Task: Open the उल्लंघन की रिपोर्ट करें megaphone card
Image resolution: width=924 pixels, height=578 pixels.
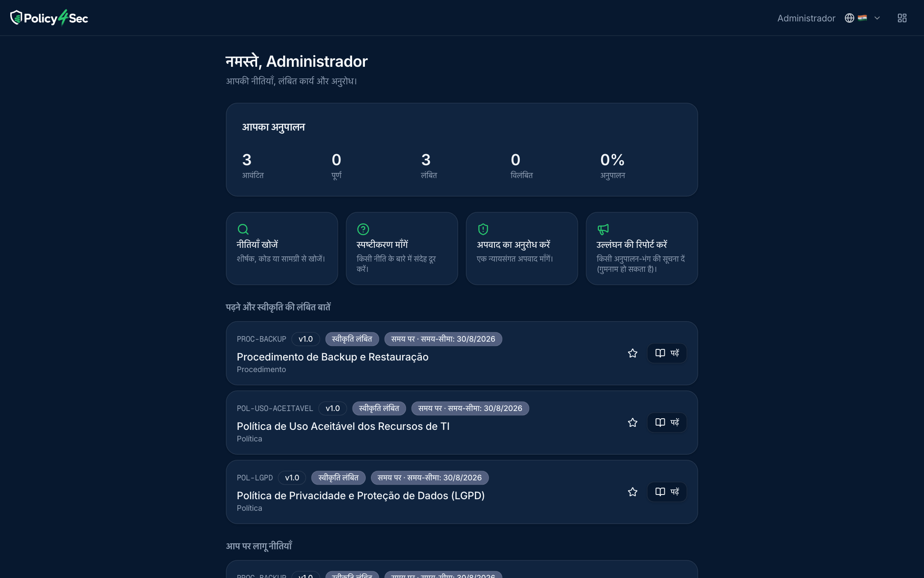Action: click(642, 248)
